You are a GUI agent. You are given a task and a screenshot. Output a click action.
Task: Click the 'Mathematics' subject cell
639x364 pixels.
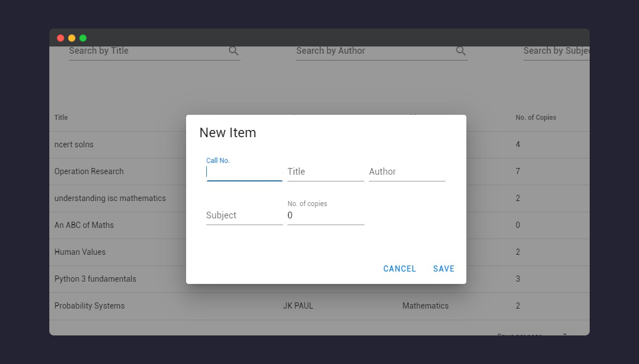tap(425, 306)
